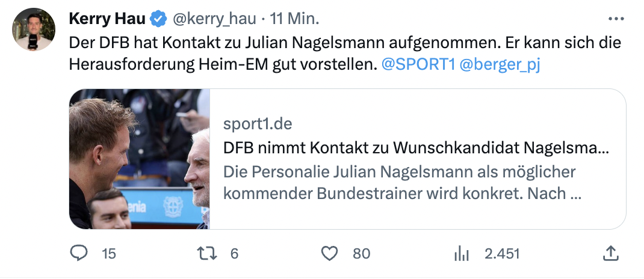The height and width of the screenshot is (279, 644).
Task: Open the DFB nimmt Kontakt article headline
Action: 416,149
